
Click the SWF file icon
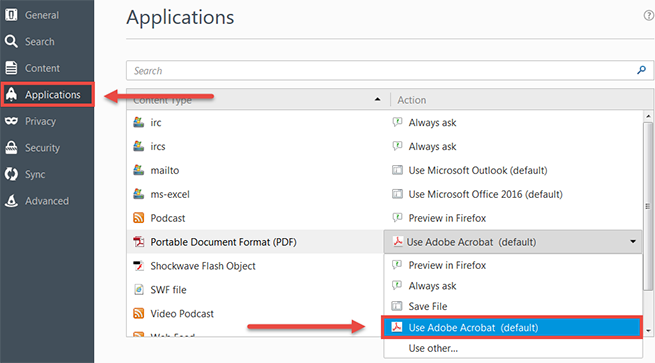(x=139, y=289)
